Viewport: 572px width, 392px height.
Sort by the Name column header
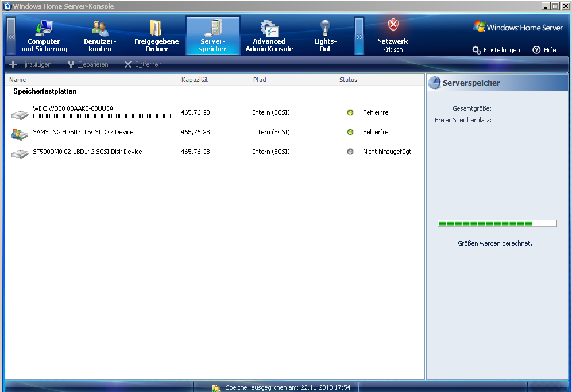pyautogui.click(x=91, y=80)
